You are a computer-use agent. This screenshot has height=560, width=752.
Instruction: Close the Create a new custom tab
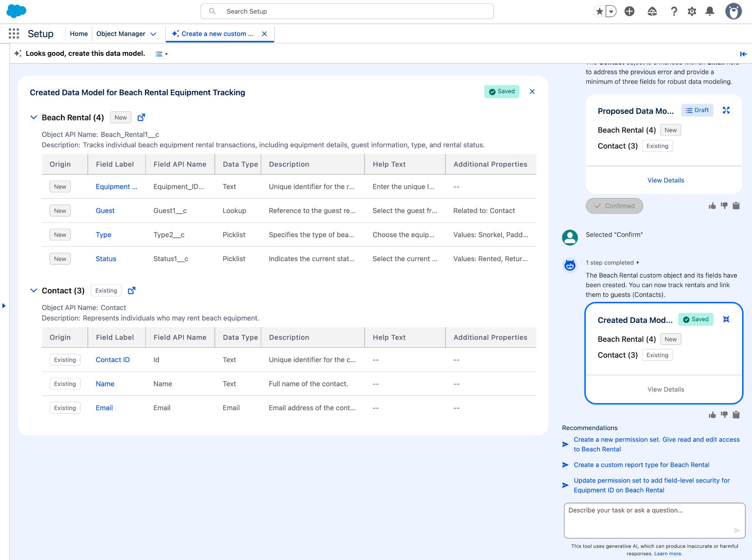tap(264, 34)
